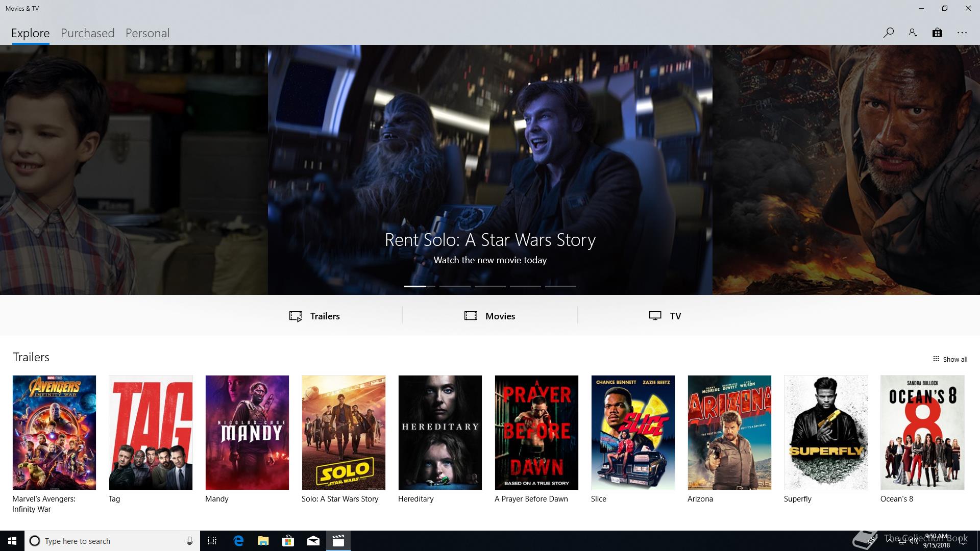
Task: Open the TV section label
Action: point(675,316)
